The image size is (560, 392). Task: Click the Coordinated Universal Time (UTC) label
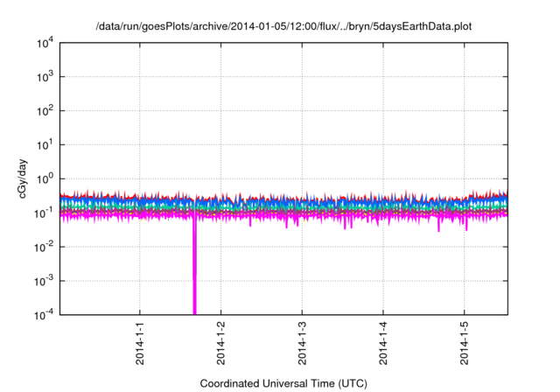tap(283, 383)
